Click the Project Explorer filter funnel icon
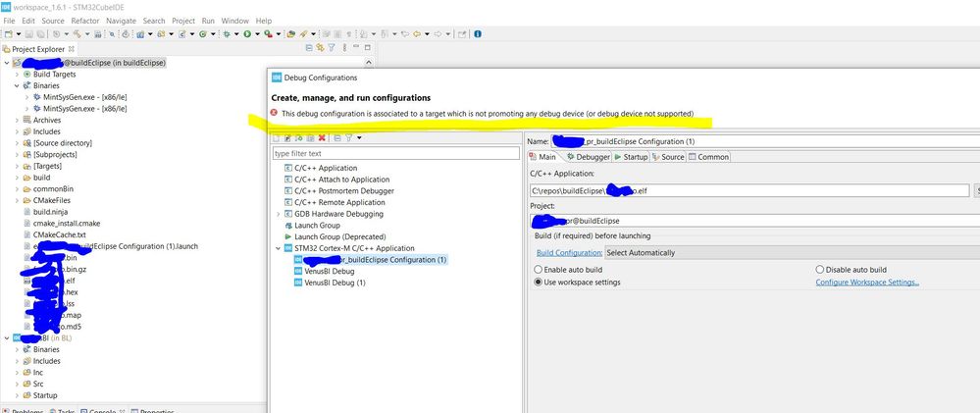 (332, 48)
